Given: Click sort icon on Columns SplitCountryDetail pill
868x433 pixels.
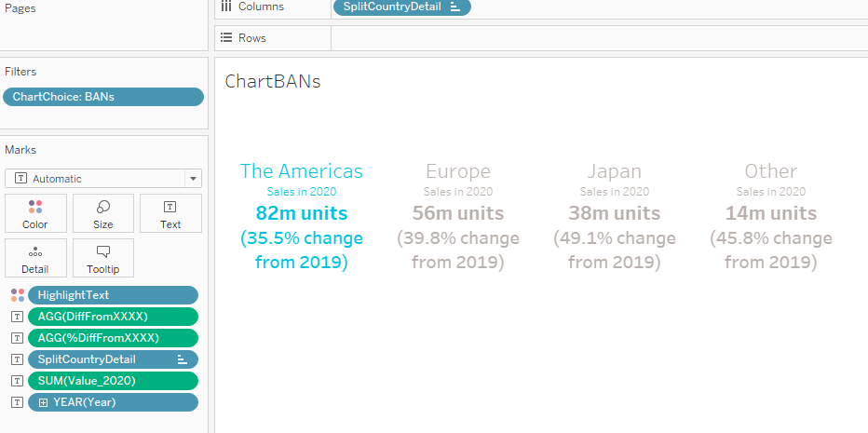Looking at the screenshot, I should (x=454, y=7).
